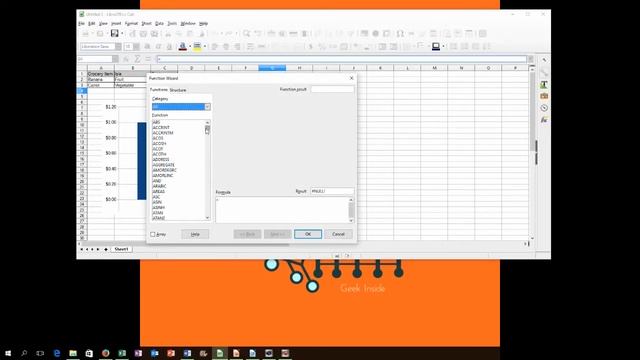Open Microsoft Edge from the taskbar
The height and width of the screenshot is (360, 640).
pos(57,353)
